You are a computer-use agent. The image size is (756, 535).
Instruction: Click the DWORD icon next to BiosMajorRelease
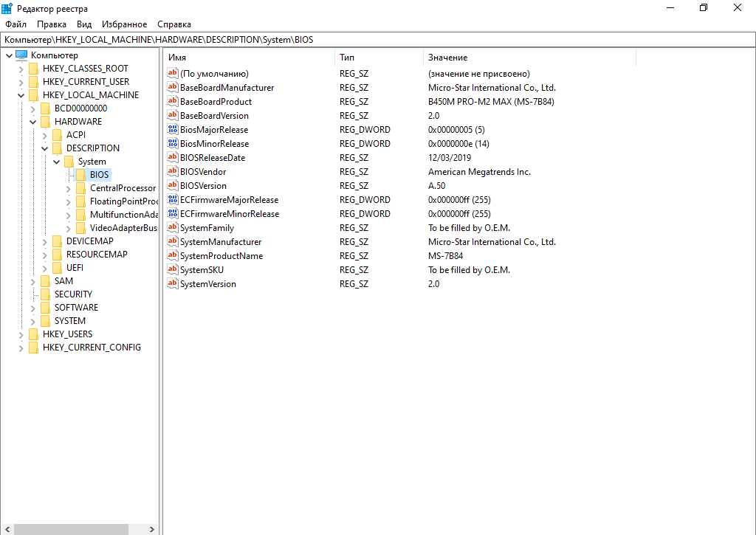(x=173, y=130)
